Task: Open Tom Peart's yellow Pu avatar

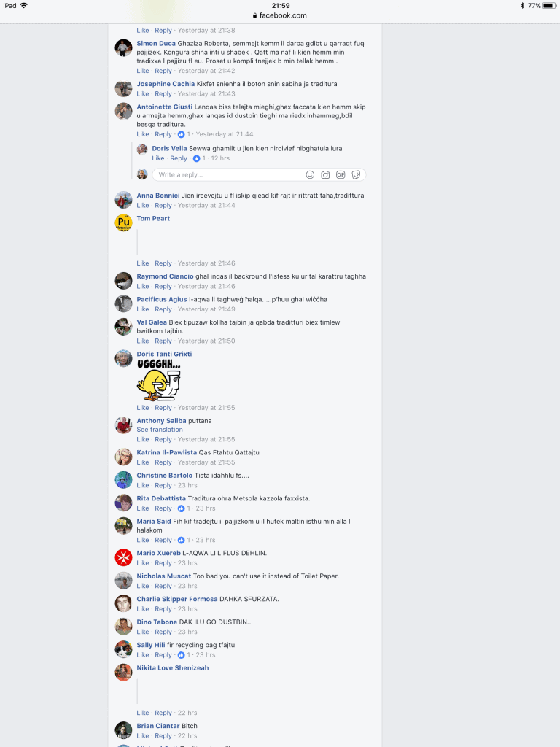Action: pos(123,223)
